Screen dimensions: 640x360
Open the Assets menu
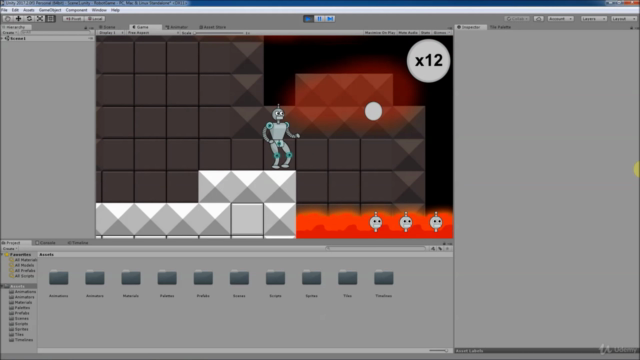click(x=29, y=10)
